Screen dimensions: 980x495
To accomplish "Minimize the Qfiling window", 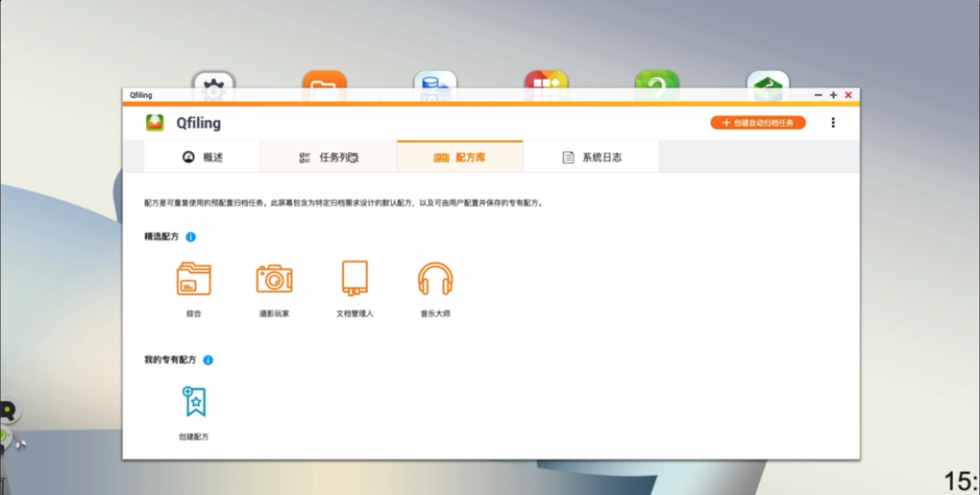I will tap(818, 95).
